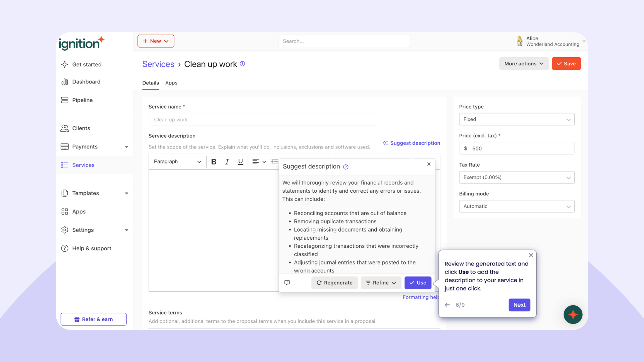This screenshot has height=362, width=644.
Task: Click the Underline formatting icon
Action: [x=240, y=162]
